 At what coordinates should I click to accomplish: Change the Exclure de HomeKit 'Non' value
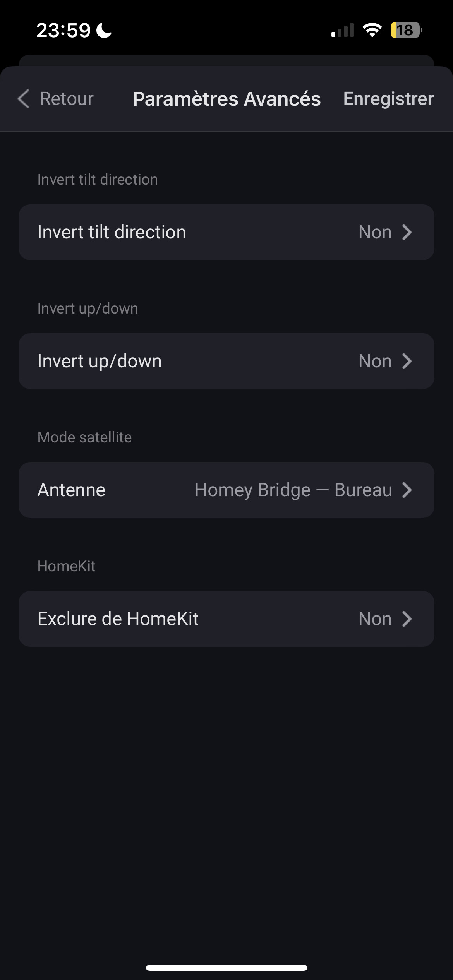375,619
